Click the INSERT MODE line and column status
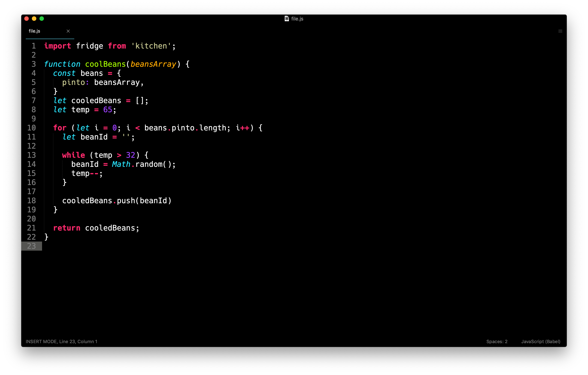The image size is (588, 375). [62, 341]
